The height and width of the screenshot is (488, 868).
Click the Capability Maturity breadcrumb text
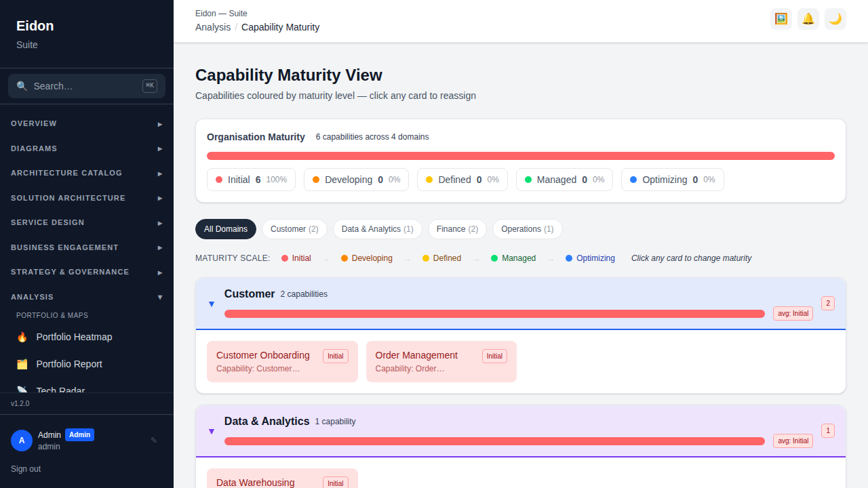click(x=280, y=27)
